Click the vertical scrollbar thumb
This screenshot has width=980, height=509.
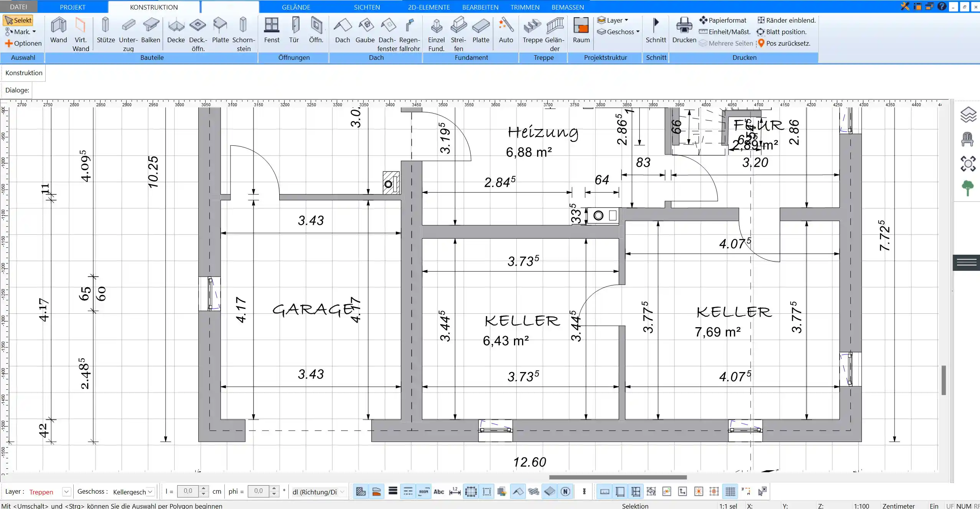pos(944,380)
